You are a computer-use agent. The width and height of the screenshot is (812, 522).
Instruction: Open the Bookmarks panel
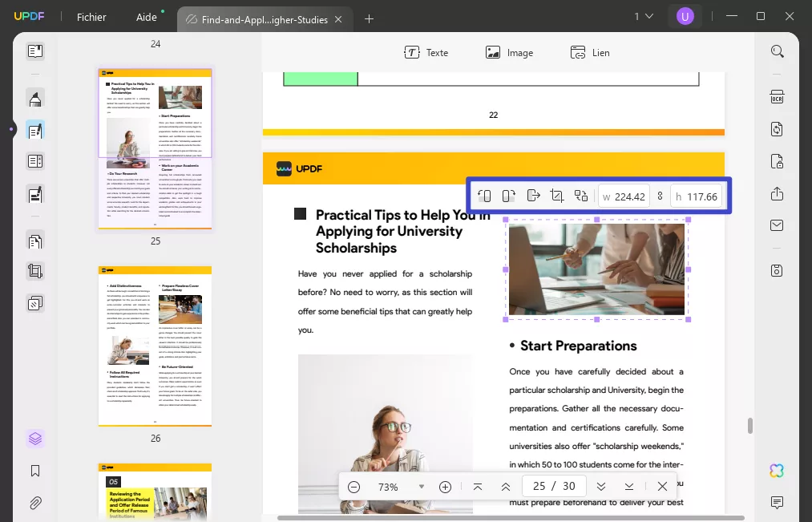(34, 471)
